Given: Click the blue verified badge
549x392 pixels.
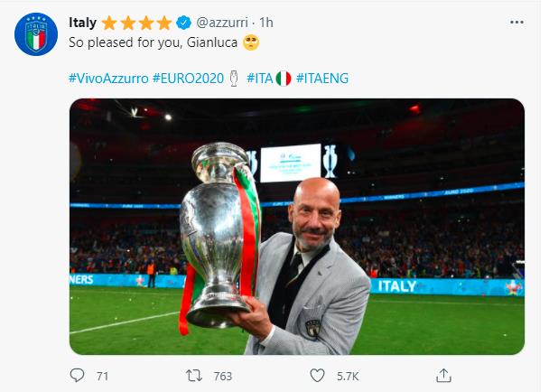Looking at the screenshot, I should coord(184,22).
